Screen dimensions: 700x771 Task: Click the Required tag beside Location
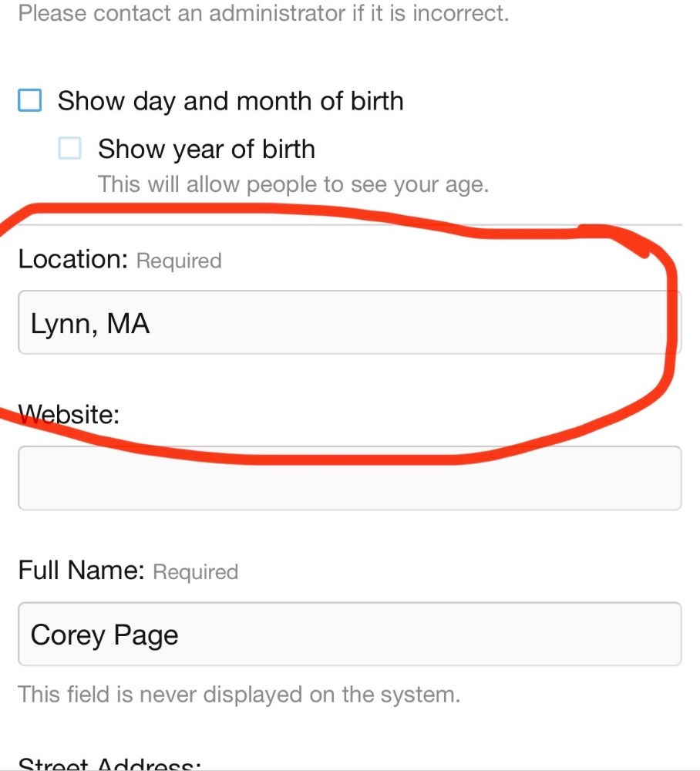click(179, 261)
